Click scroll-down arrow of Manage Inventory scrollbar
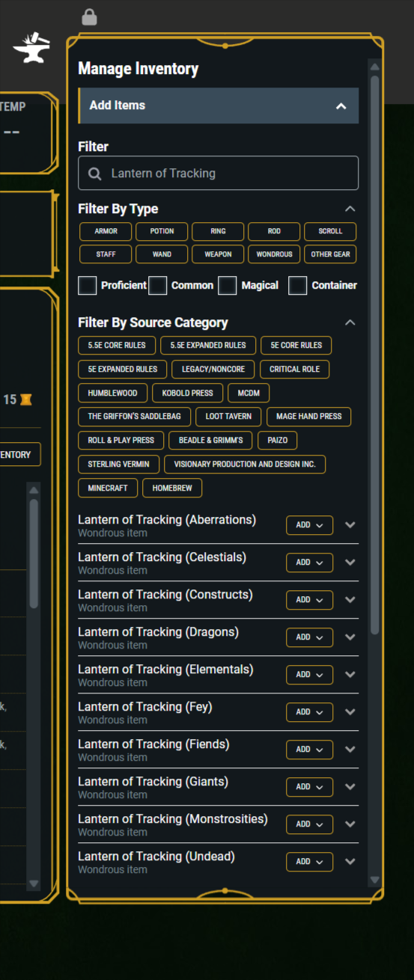 [x=374, y=881]
